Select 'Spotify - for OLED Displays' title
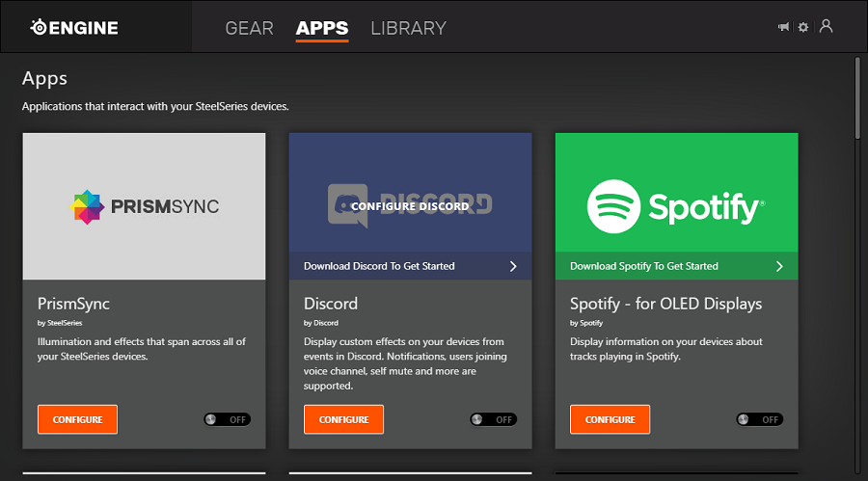The image size is (868, 481). (x=665, y=304)
